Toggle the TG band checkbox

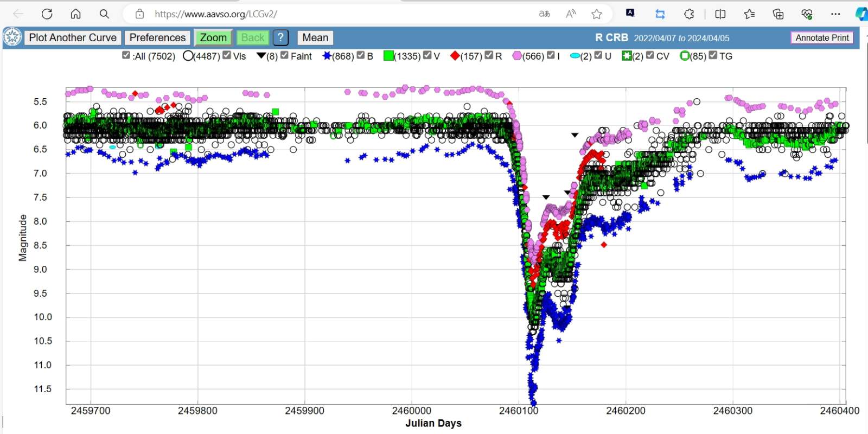(713, 55)
